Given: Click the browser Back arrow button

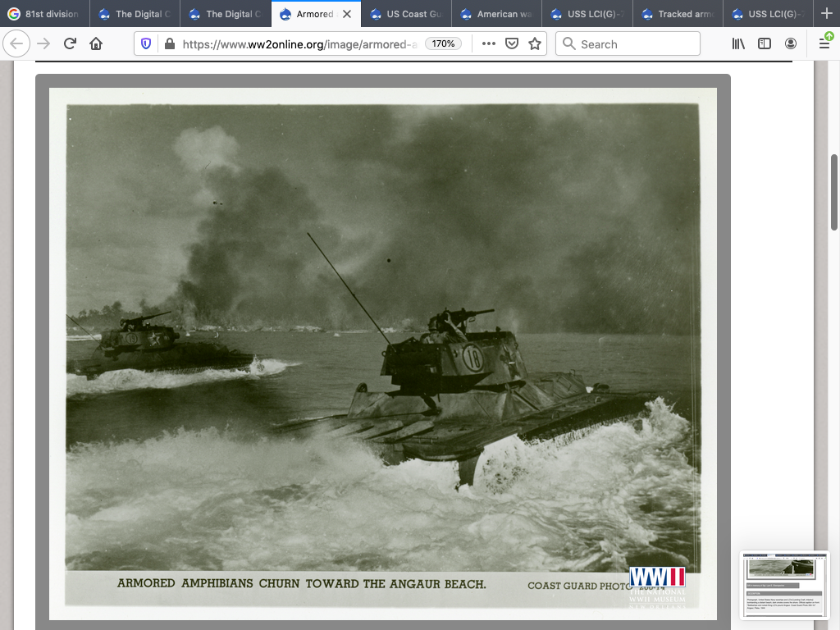Looking at the screenshot, I should (16, 44).
